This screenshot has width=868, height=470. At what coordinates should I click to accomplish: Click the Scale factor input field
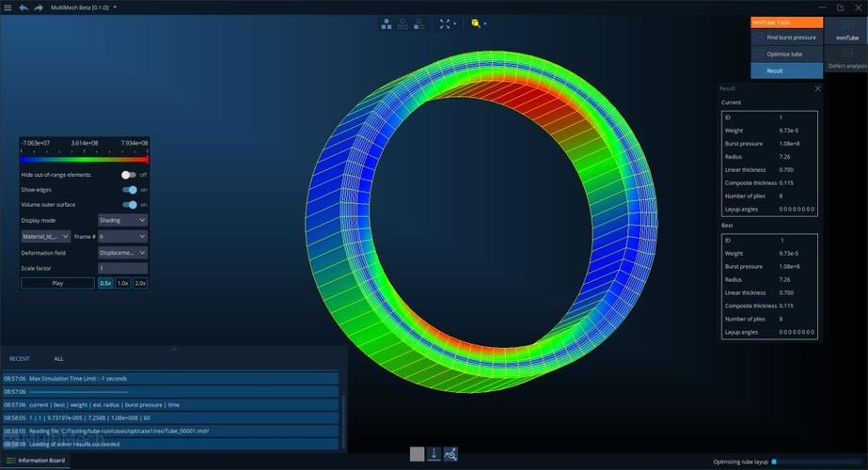pos(122,268)
